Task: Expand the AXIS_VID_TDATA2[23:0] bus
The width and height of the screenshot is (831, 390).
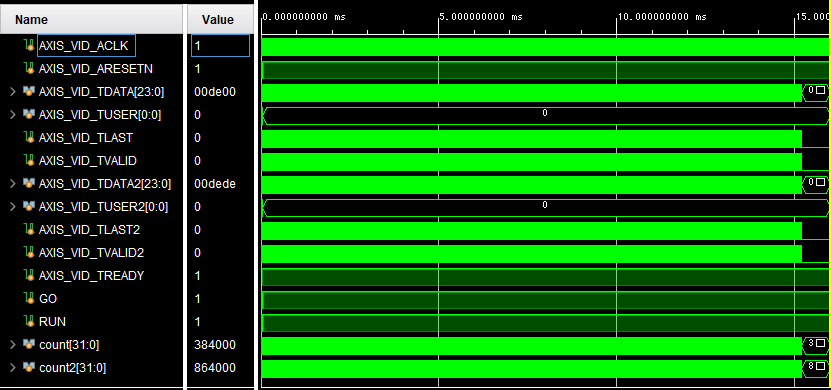Action: pyautogui.click(x=13, y=183)
